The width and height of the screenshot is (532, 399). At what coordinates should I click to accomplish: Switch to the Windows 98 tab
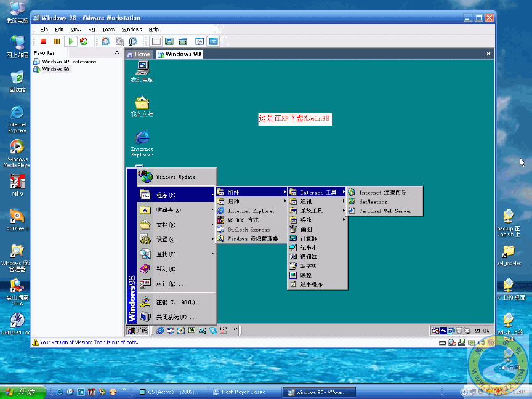point(179,54)
